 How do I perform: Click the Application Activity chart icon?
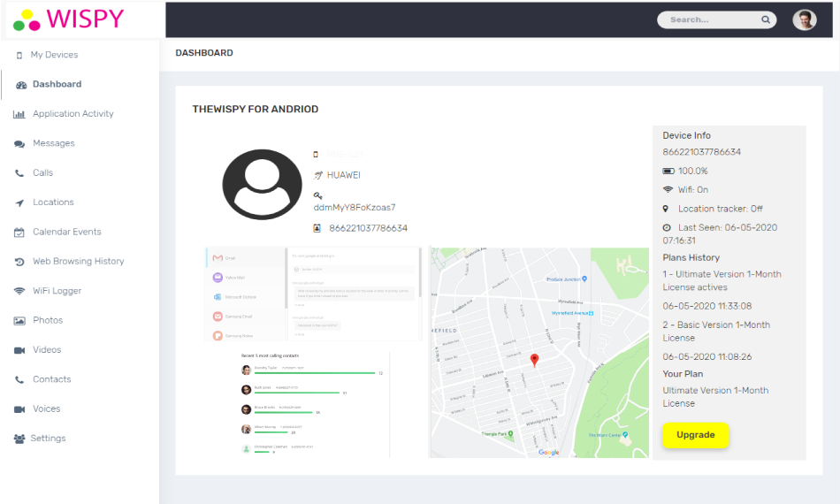19,114
